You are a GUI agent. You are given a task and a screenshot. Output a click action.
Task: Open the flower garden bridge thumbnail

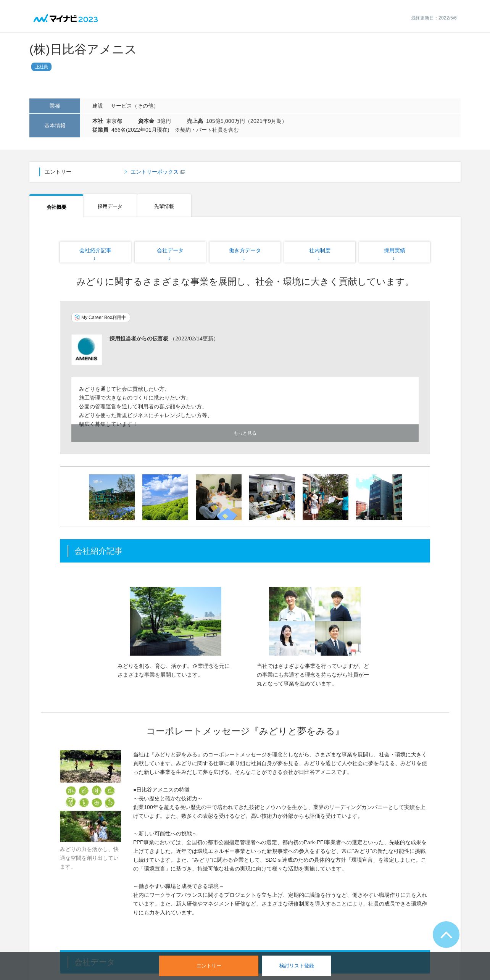112,497
